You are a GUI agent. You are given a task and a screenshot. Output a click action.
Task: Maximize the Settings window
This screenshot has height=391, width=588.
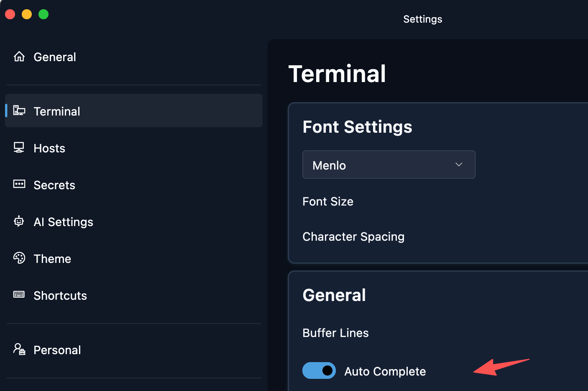click(x=43, y=14)
